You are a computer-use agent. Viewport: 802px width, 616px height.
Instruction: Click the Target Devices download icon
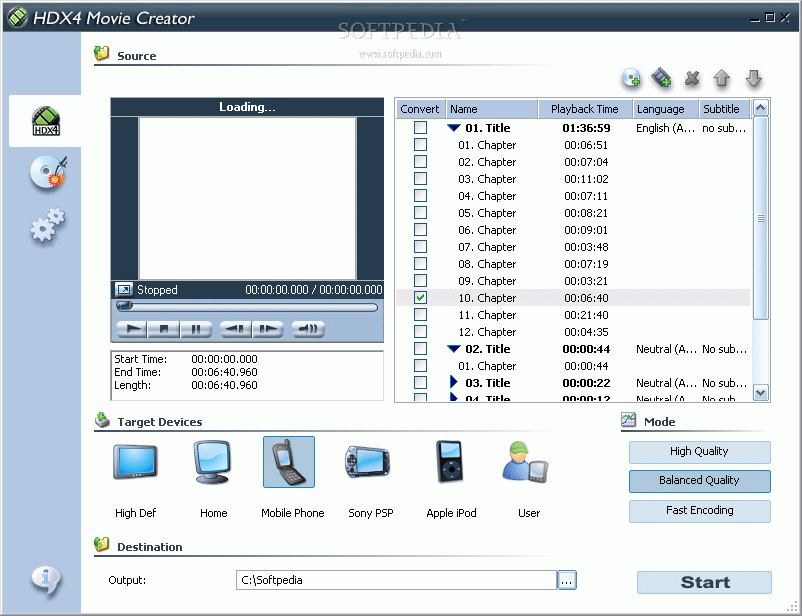[102, 420]
